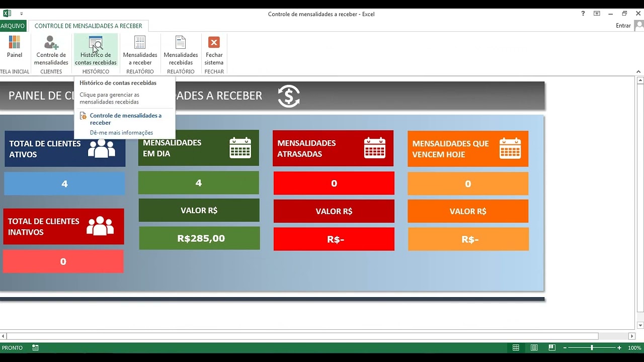
Task: Open Ribbon Display Options button
Action: coord(597,14)
